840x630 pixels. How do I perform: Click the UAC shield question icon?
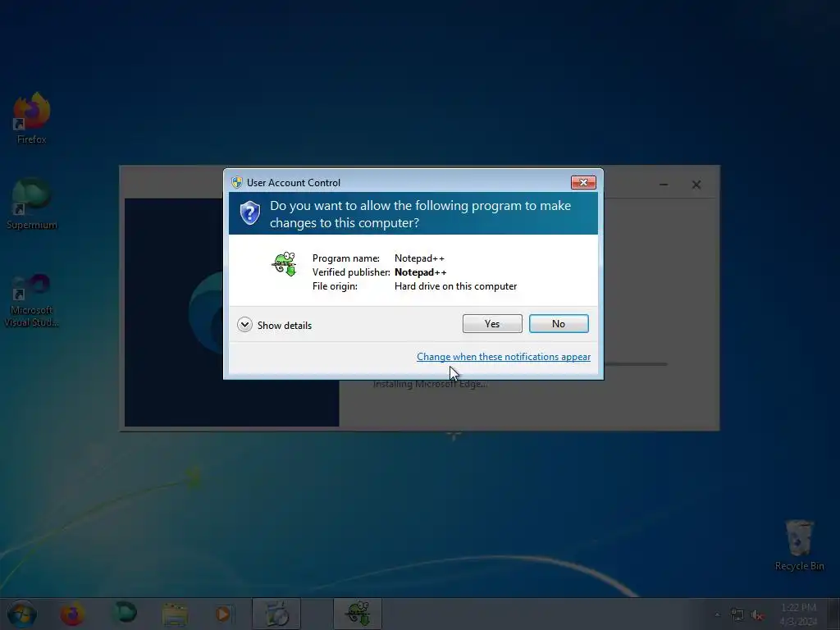click(249, 213)
